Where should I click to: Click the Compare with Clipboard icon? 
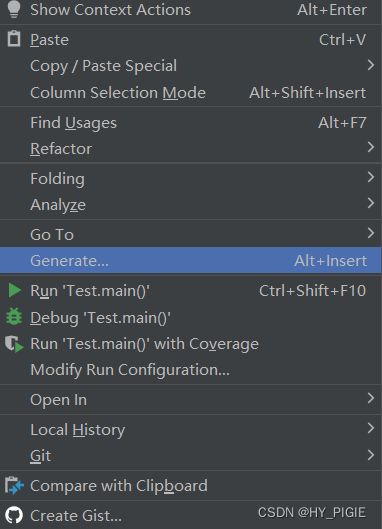coord(15,485)
